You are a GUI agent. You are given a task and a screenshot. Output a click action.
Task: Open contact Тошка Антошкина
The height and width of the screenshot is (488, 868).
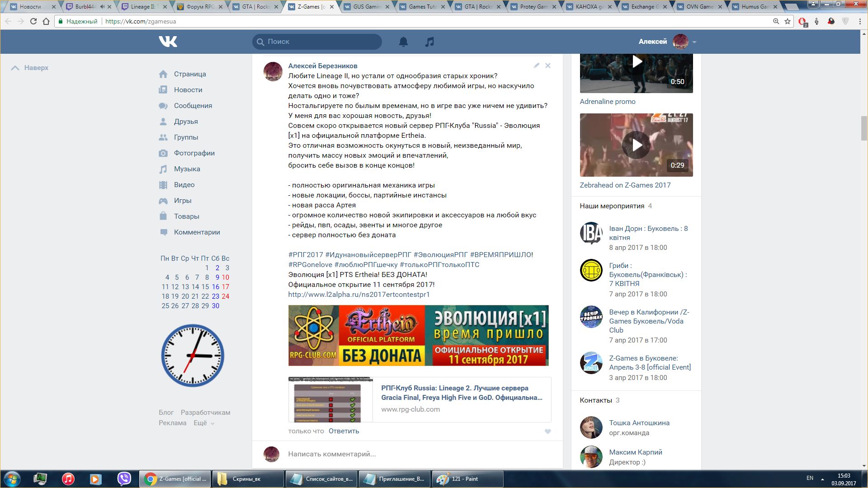tap(639, 423)
